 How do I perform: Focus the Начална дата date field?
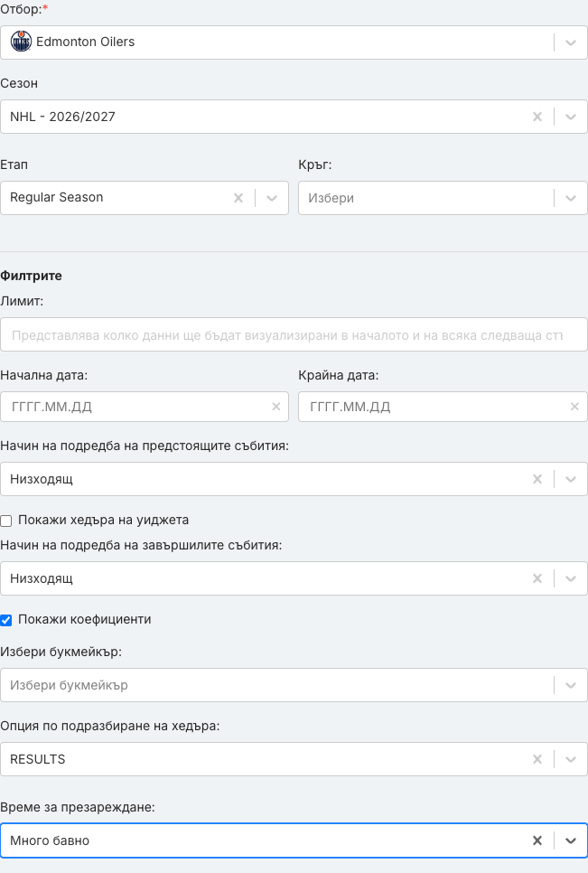point(145,407)
